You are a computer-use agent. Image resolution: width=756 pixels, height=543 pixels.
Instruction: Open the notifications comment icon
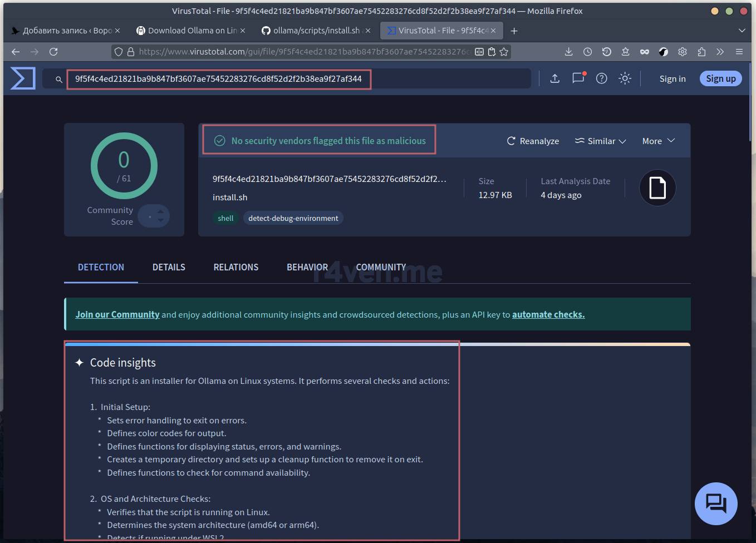click(578, 78)
